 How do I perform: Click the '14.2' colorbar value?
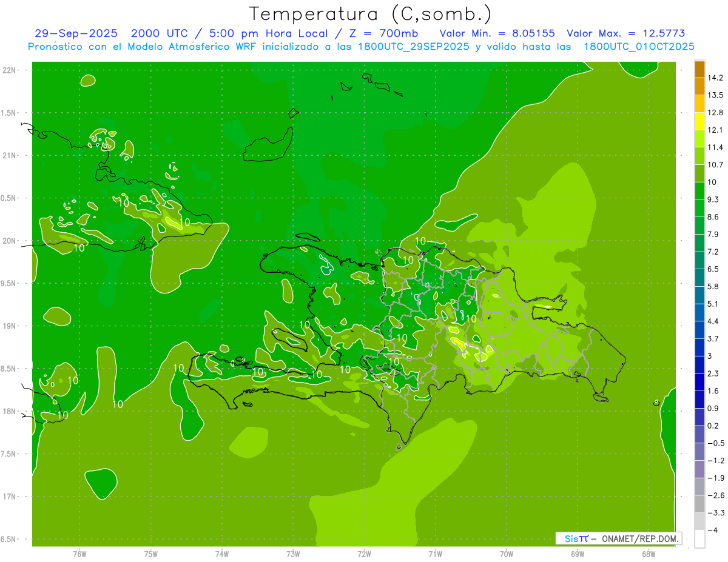point(715,78)
